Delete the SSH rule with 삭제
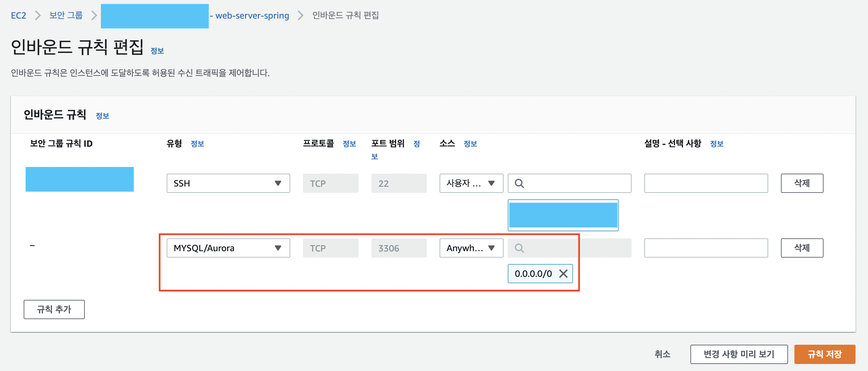 click(802, 184)
